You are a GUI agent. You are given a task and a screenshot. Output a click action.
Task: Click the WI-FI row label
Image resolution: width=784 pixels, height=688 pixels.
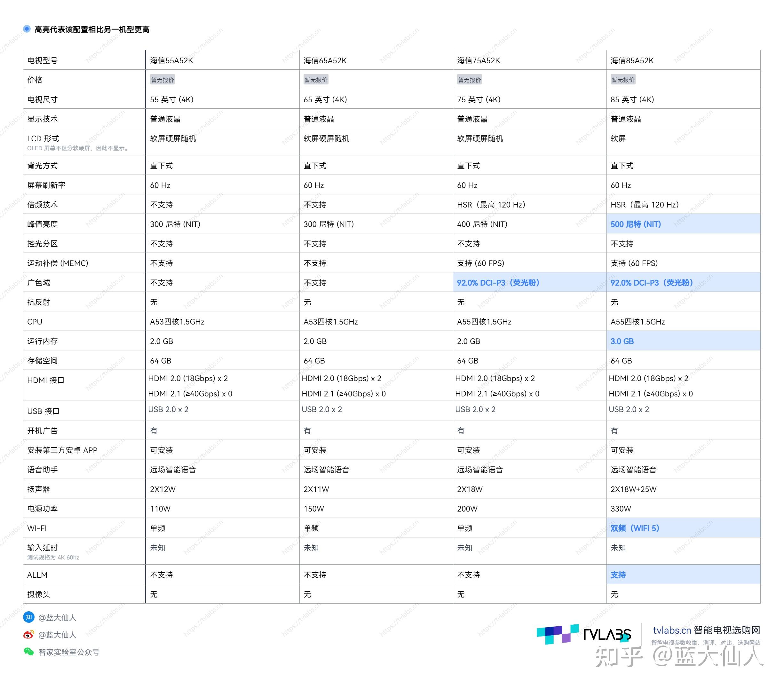tap(37, 528)
